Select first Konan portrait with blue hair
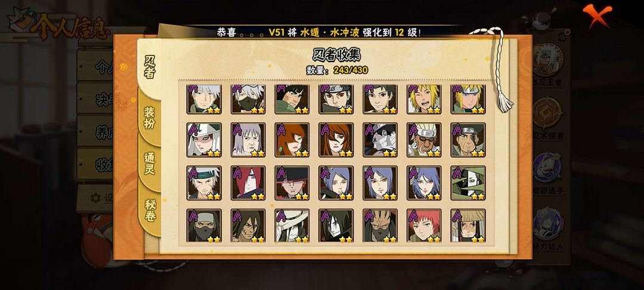The width and height of the screenshot is (644, 290). (x=336, y=183)
